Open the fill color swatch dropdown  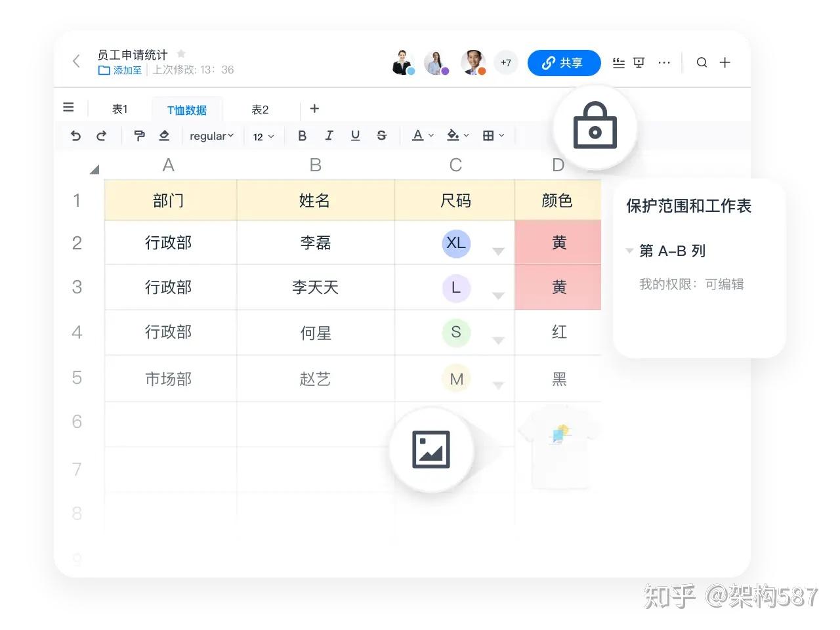click(457, 135)
